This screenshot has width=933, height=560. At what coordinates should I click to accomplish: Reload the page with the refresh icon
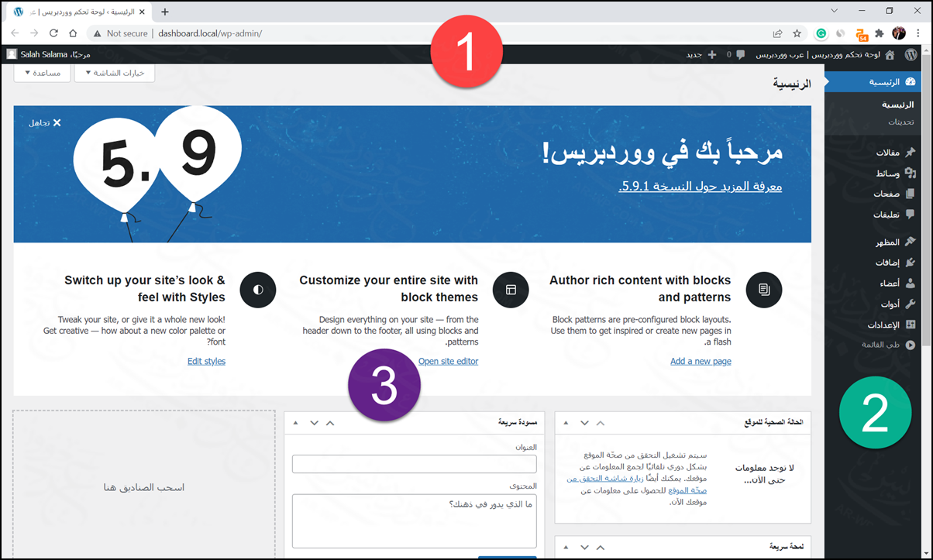click(x=53, y=33)
